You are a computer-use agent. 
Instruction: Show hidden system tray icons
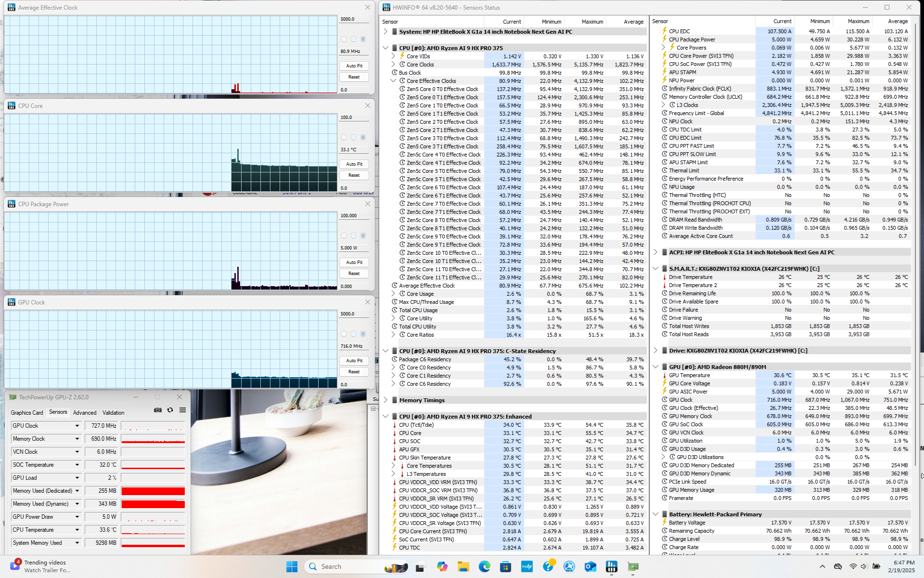coord(822,566)
